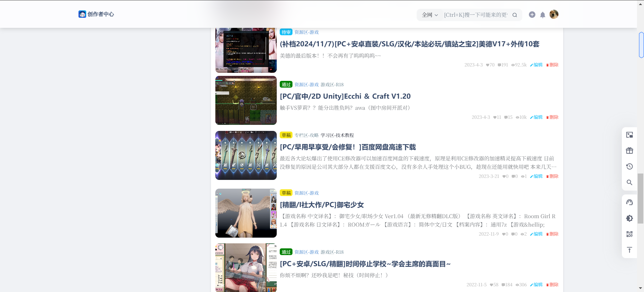
Task: Click the magnifier icon in the right sidebar
Action: click(629, 182)
